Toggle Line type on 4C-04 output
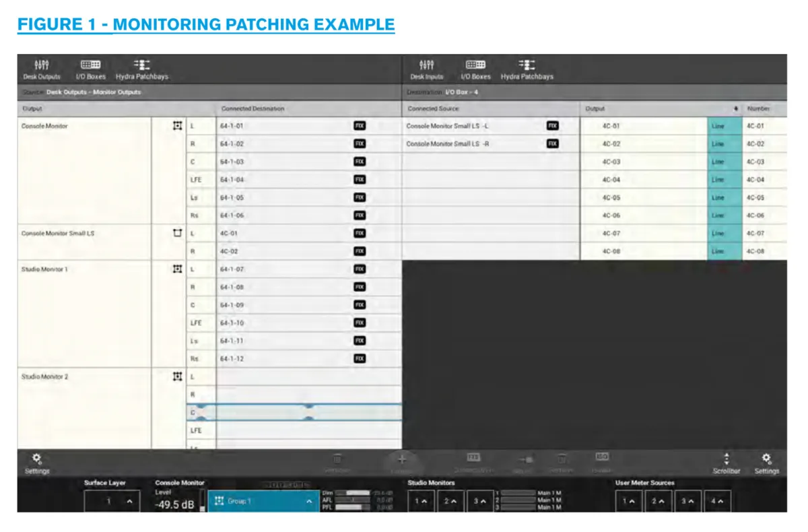The image size is (808, 532). (725, 180)
